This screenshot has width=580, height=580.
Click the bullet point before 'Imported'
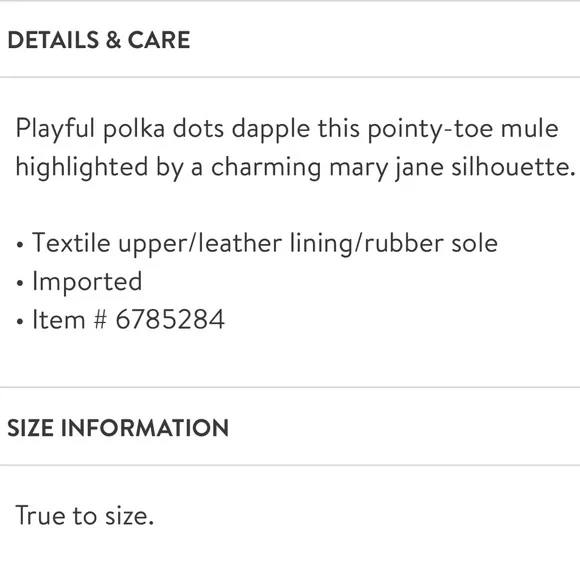(20, 283)
